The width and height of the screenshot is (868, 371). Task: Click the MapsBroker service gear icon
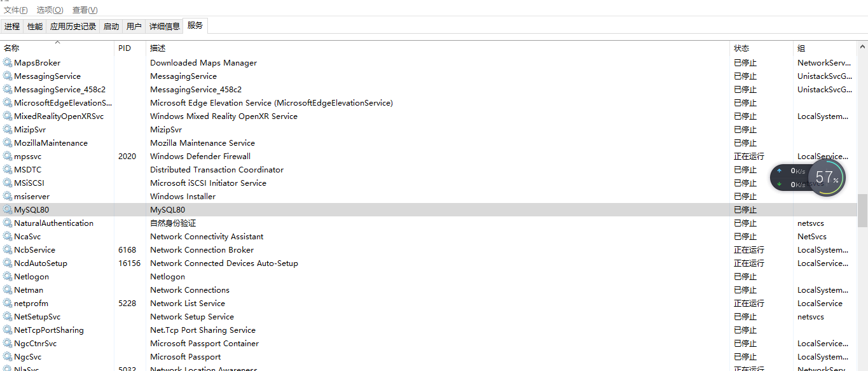coord(8,62)
